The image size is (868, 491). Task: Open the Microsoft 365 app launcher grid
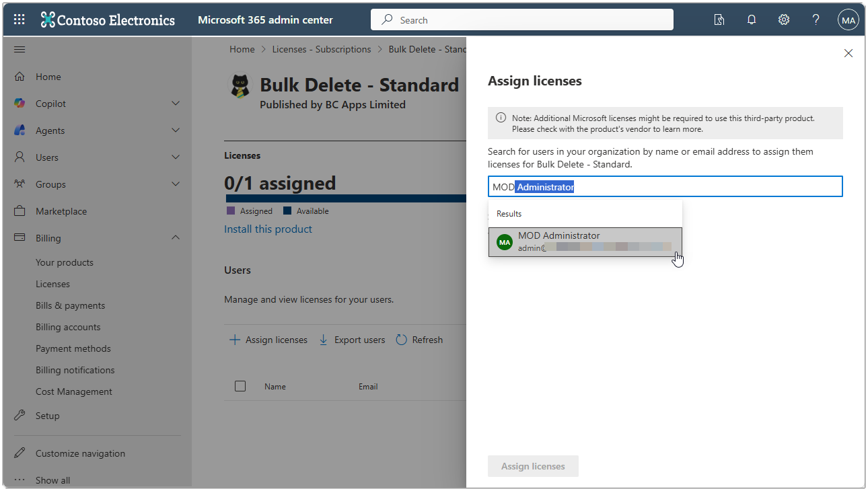click(x=18, y=19)
